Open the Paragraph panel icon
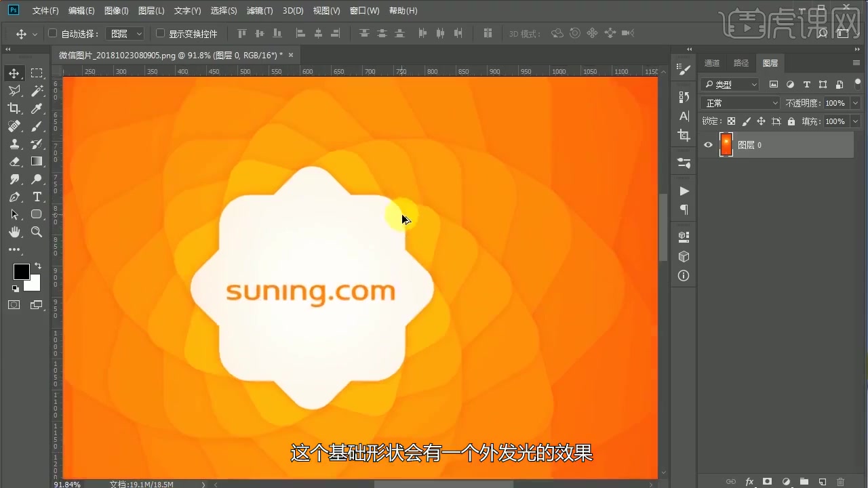This screenshot has height=488, width=868. point(684,209)
